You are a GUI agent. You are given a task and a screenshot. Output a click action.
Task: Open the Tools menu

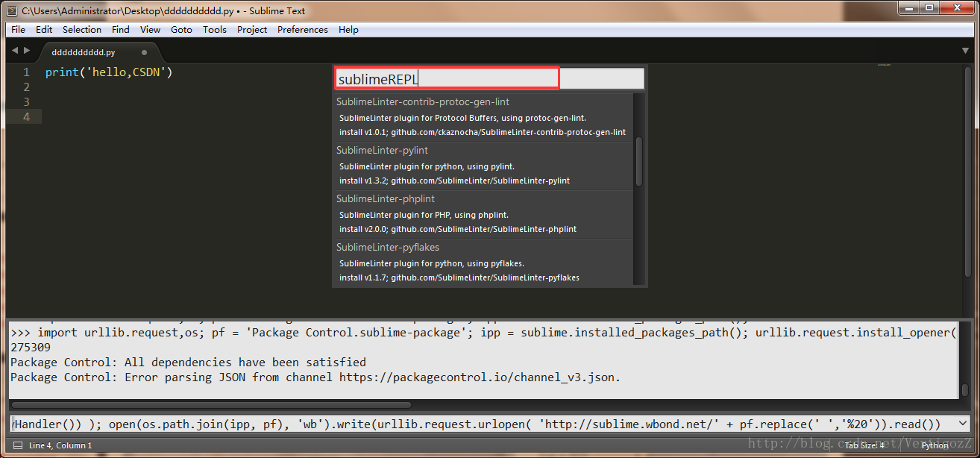pyautogui.click(x=215, y=30)
